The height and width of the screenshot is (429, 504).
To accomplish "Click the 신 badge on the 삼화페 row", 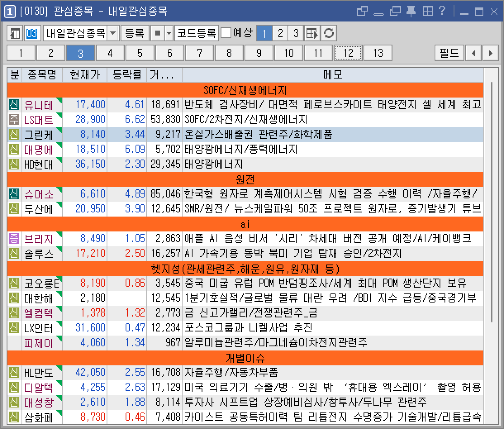I will click(14, 417).
